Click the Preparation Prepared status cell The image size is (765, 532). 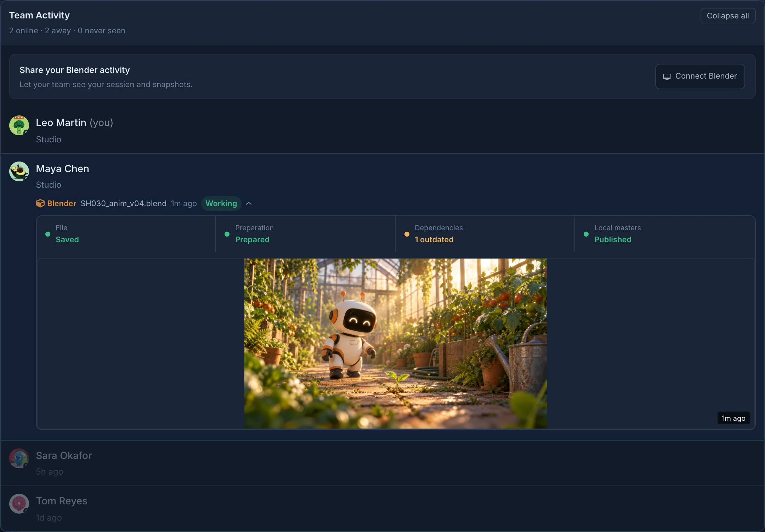tap(305, 234)
